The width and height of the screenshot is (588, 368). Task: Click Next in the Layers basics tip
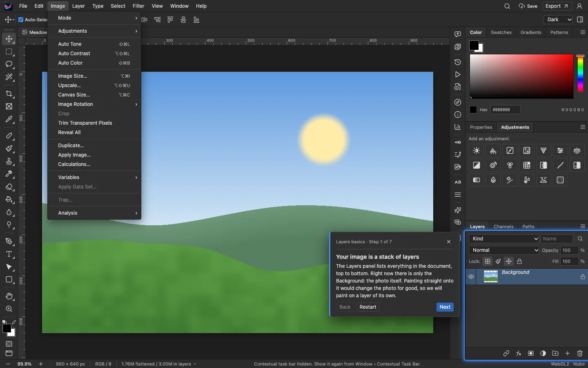tap(445, 307)
